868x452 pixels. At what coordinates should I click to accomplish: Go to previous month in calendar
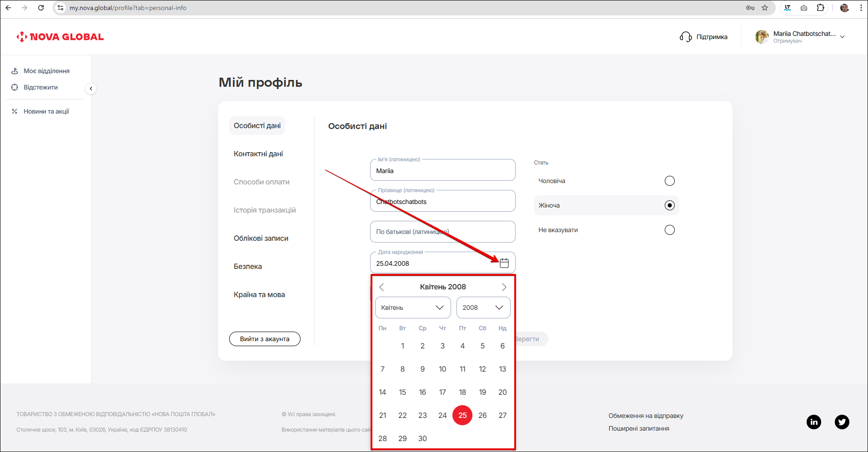click(381, 287)
